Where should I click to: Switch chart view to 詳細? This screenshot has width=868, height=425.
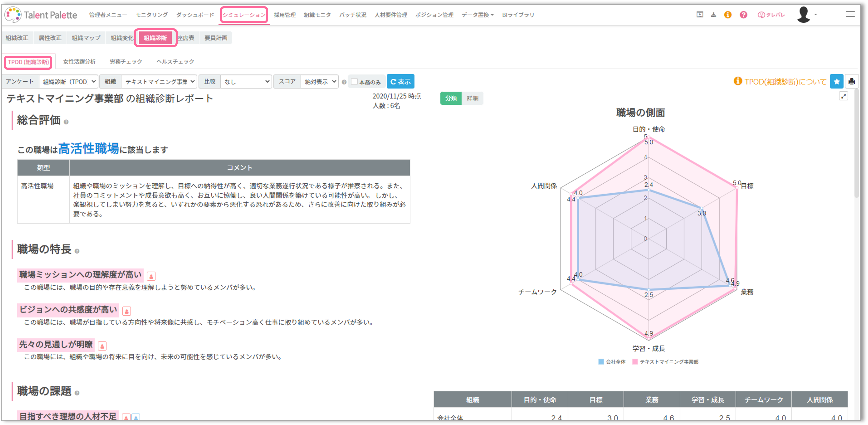pyautogui.click(x=472, y=98)
